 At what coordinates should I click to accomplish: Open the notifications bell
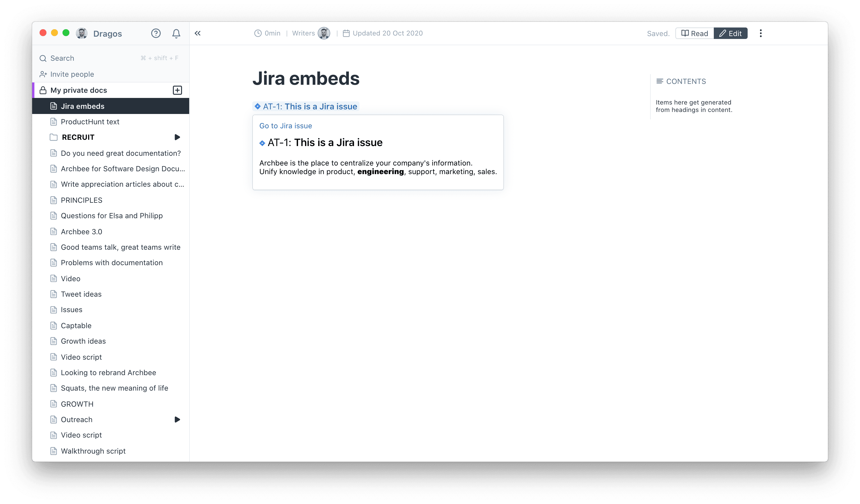[x=176, y=34]
